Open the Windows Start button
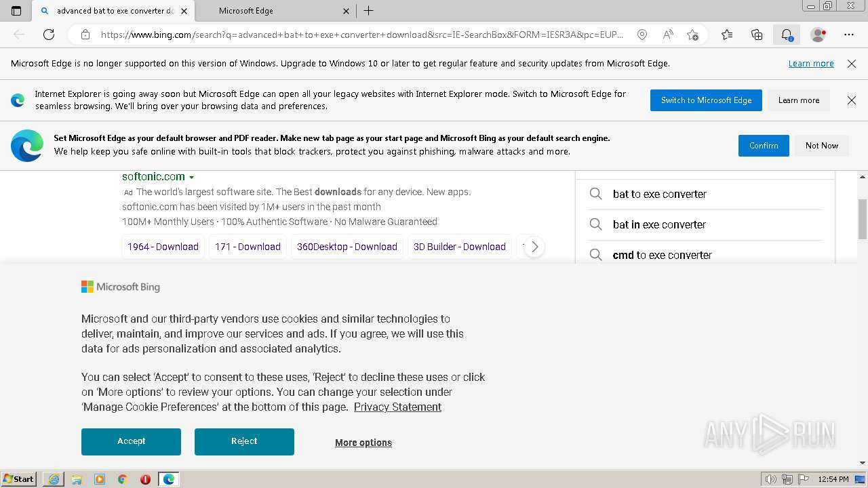This screenshot has width=868, height=488. pos(18,479)
